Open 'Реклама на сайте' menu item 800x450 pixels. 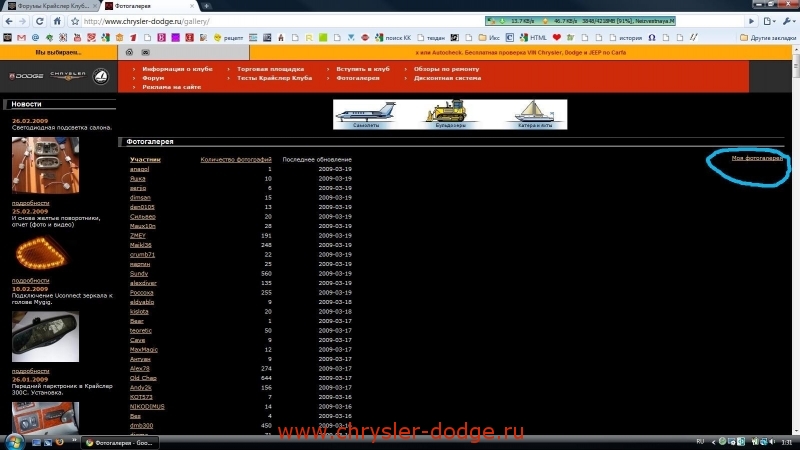pos(171,87)
